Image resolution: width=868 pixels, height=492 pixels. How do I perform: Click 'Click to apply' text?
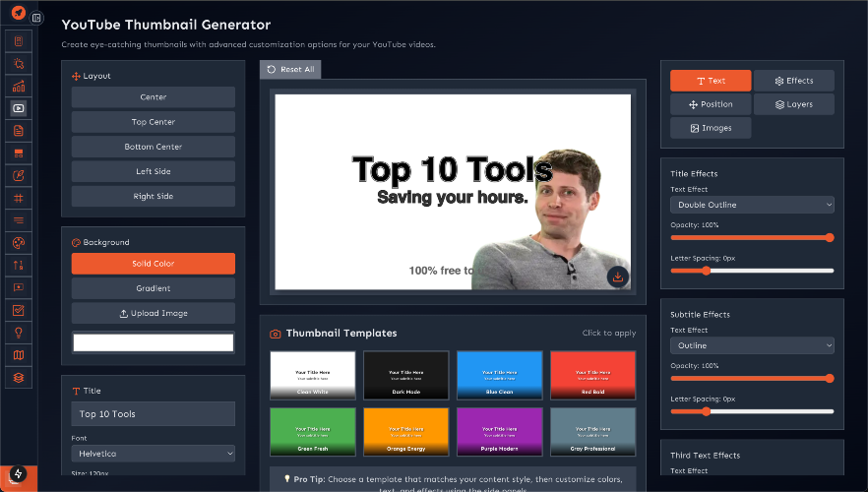pos(609,334)
